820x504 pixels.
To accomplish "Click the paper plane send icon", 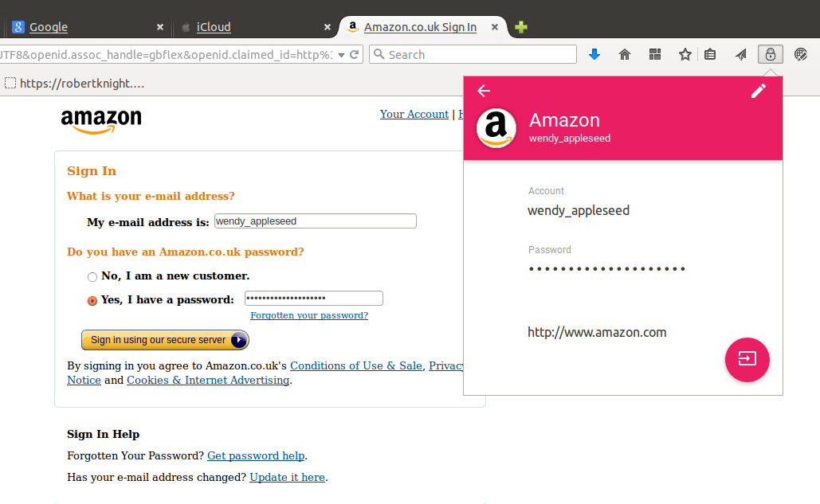I will 740,54.
